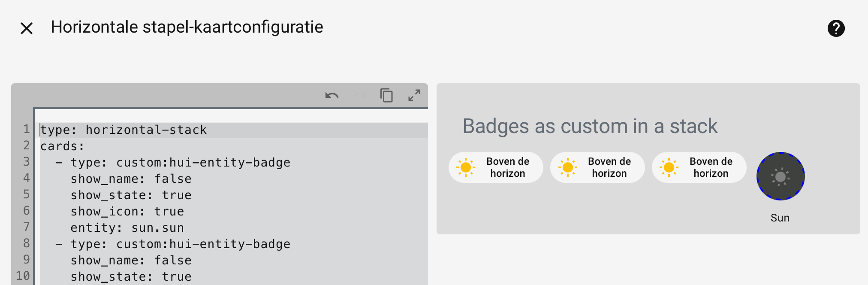This screenshot has height=285, width=868.
Task: Click the cards: line in the editor
Action: [62, 146]
